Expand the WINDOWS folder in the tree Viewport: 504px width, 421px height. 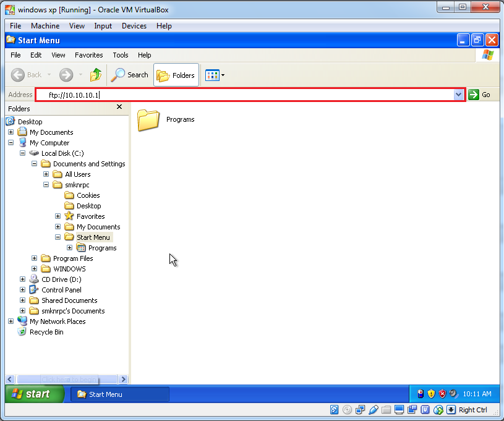pyautogui.click(x=35, y=268)
